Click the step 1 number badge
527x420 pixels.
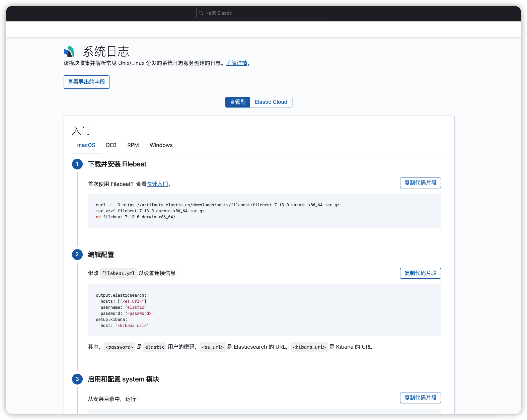pos(77,164)
